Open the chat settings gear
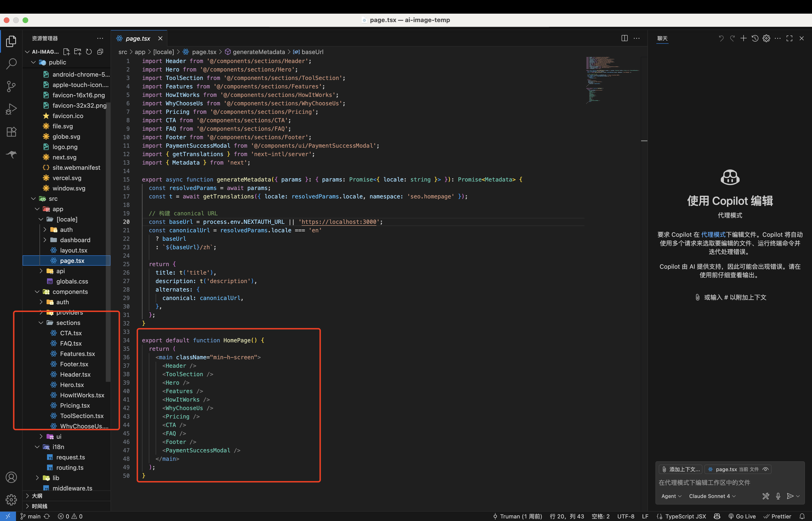The image size is (812, 521). (766, 38)
